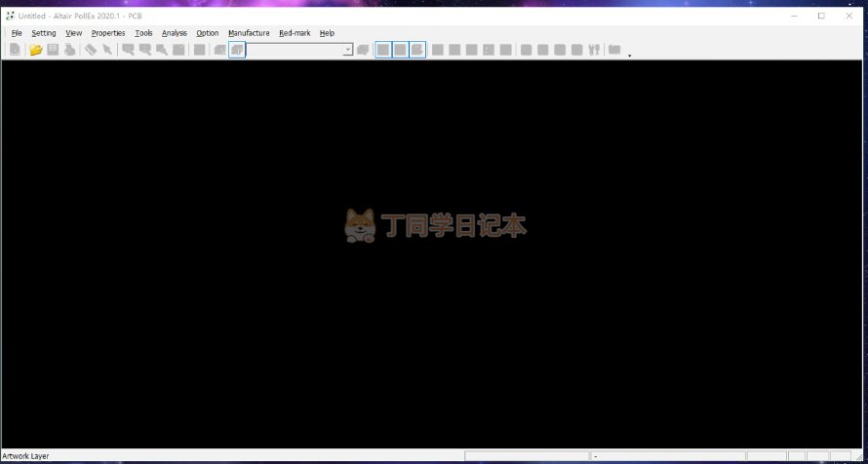Select the arrow pointer tool icon
Viewport: 868px width, 464px height.
(x=107, y=50)
